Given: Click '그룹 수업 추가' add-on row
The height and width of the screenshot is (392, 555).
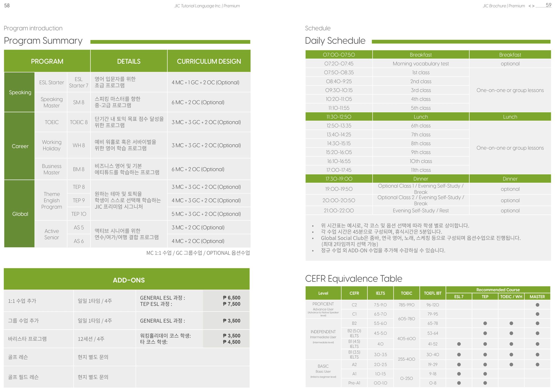Looking at the screenshot, I should coord(127,320).
